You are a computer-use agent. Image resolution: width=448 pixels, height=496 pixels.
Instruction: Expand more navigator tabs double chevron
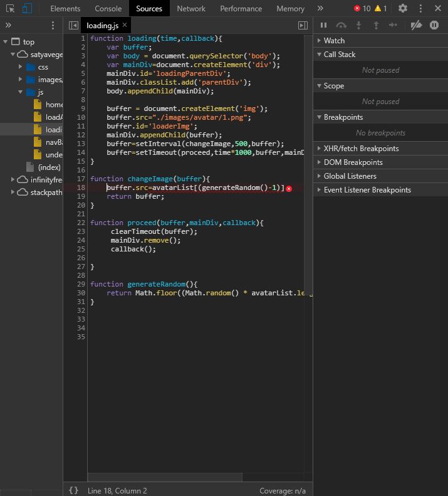click(x=8, y=25)
